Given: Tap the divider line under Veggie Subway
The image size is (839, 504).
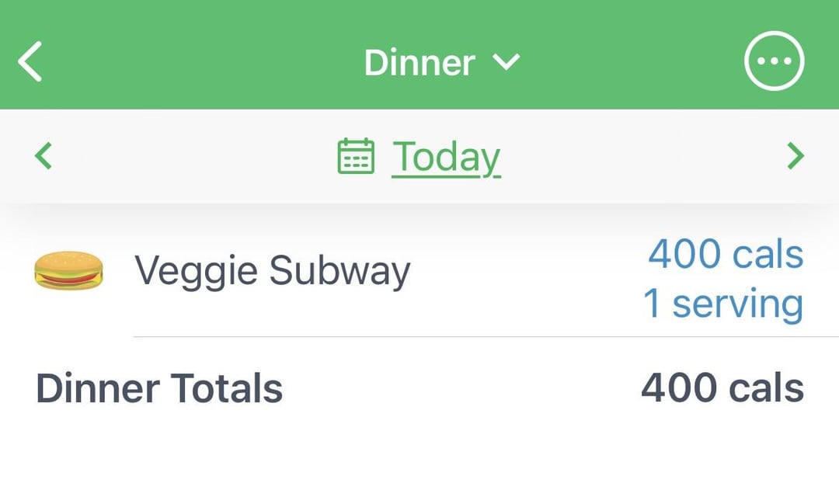Looking at the screenshot, I should click(486, 337).
